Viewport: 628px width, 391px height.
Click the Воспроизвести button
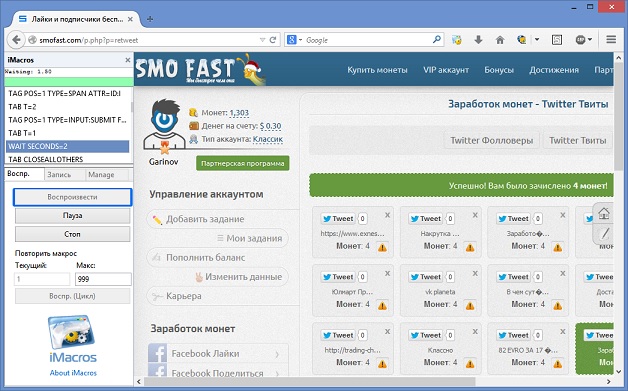[x=72, y=197]
